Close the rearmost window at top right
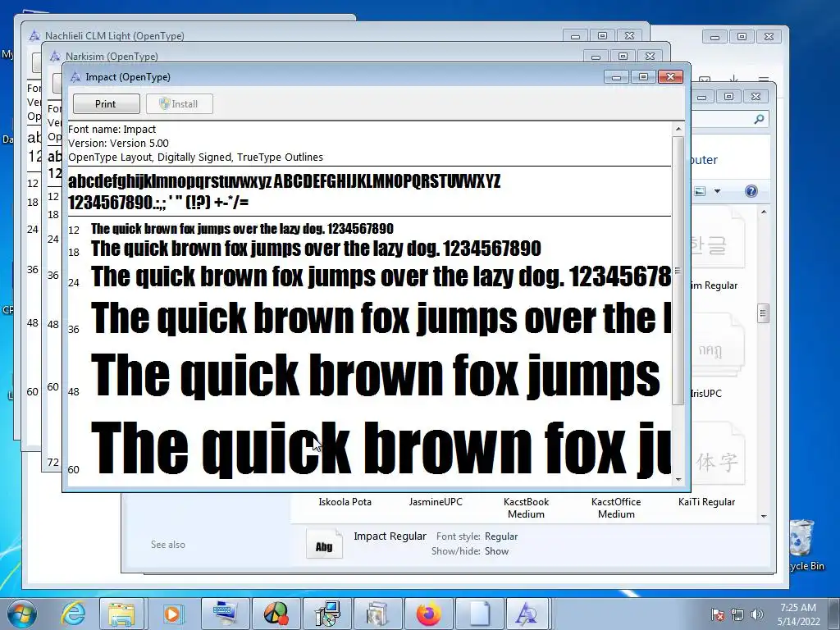Screen dimensions: 840x630 click(x=769, y=36)
